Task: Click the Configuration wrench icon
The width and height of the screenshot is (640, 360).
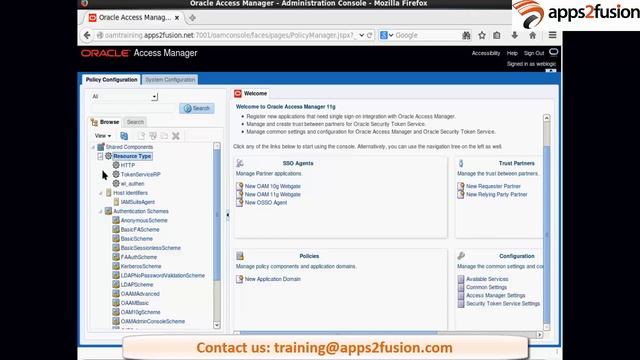Action: [461, 256]
